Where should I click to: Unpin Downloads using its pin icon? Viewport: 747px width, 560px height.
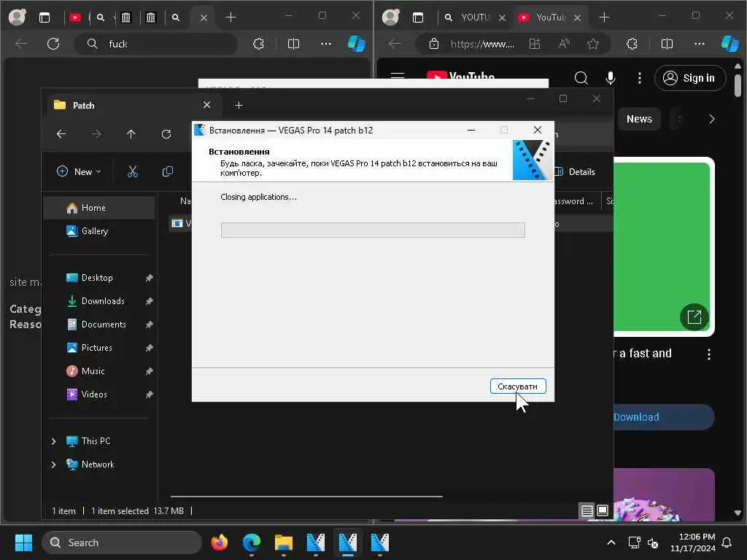tap(149, 301)
